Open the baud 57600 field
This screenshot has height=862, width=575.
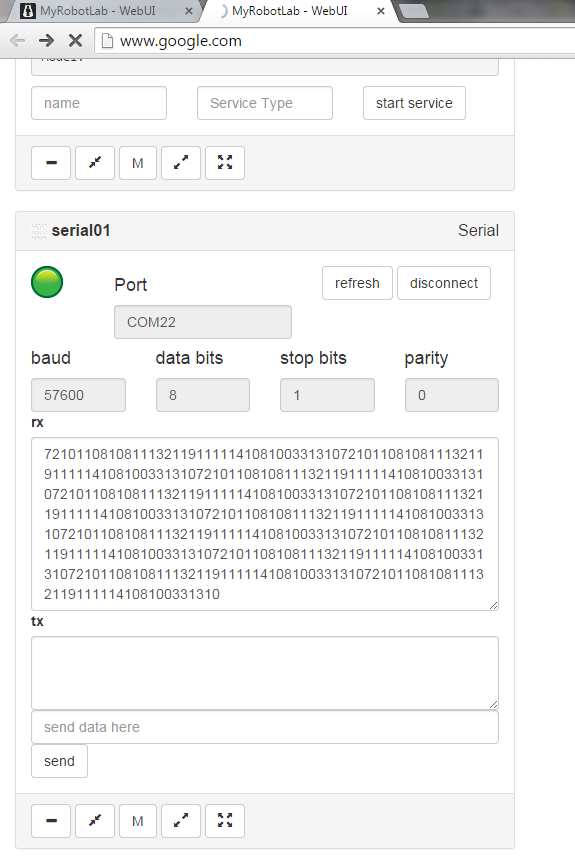[78, 395]
